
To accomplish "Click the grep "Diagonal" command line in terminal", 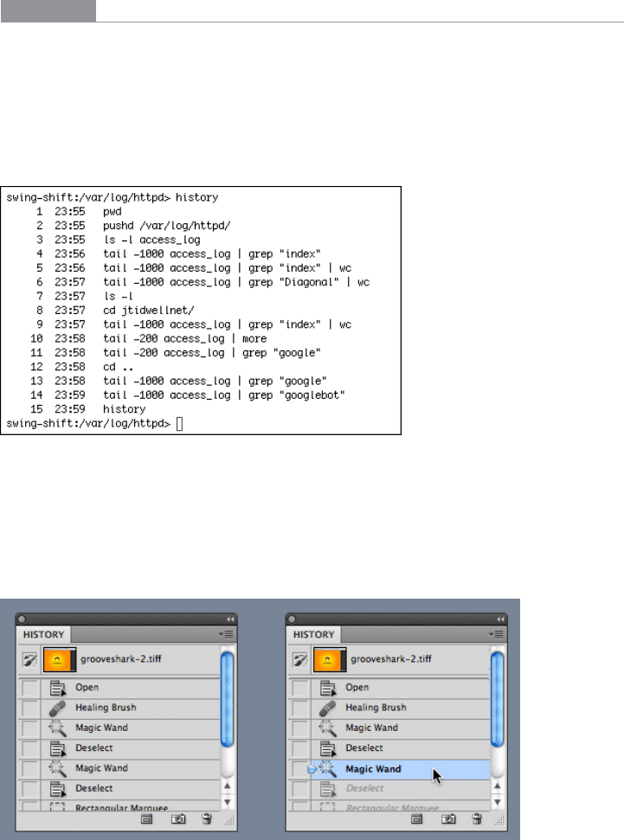I will (x=236, y=282).
